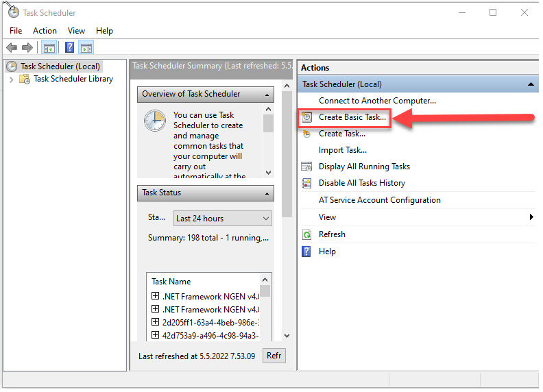Click the Display All Running Tasks icon

point(306,167)
